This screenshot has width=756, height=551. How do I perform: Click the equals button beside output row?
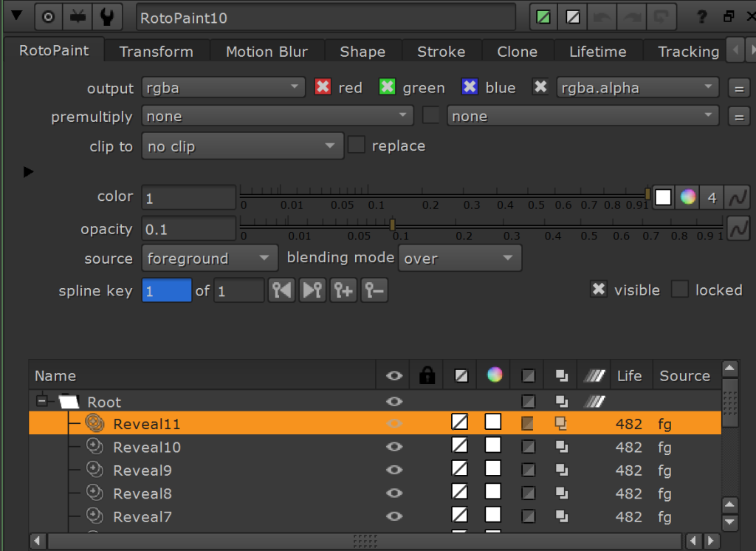pyautogui.click(x=738, y=89)
